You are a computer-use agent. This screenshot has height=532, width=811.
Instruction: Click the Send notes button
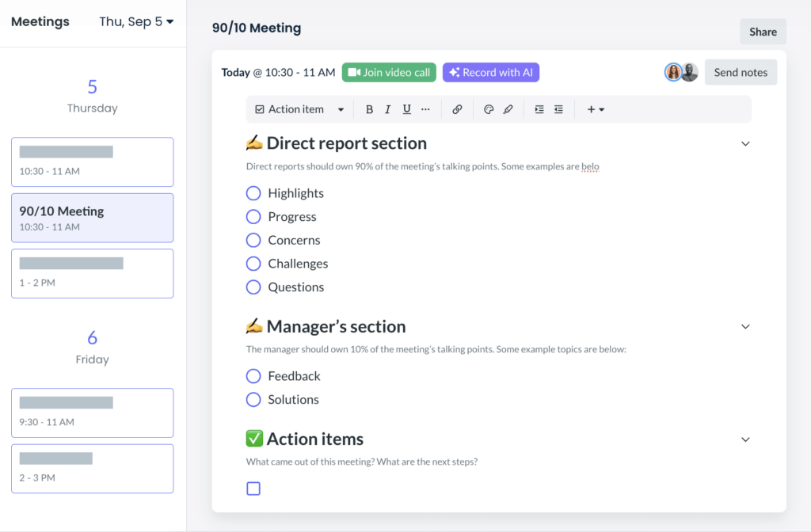[741, 72]
